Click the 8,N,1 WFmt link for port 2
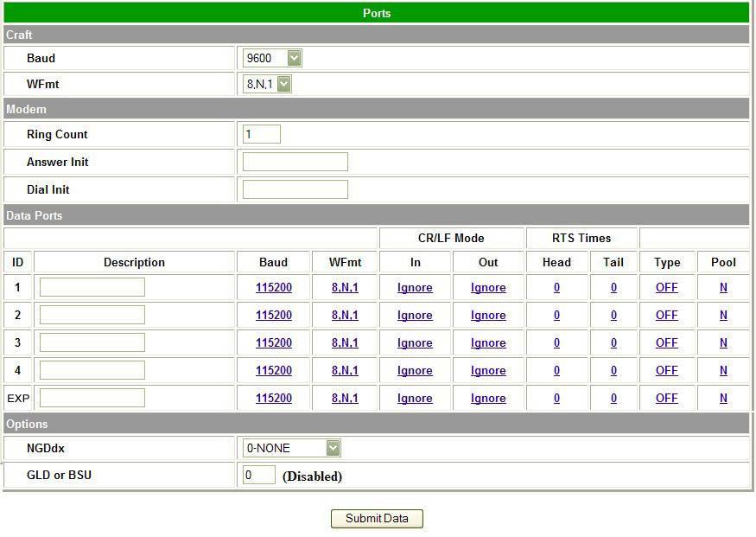The image size is (756, 537). [345, 315]
